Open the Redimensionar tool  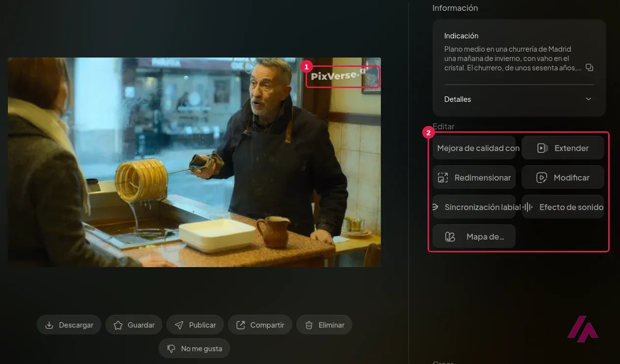pos(474,178)
